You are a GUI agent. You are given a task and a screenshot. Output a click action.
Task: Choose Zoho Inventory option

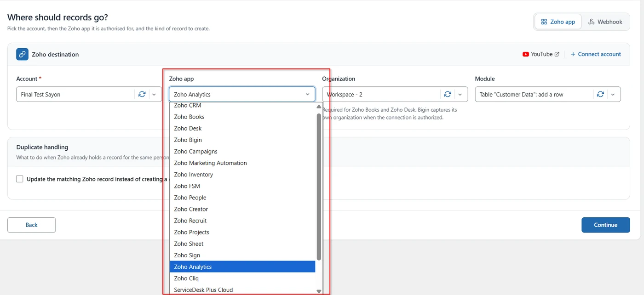point(242,175)
